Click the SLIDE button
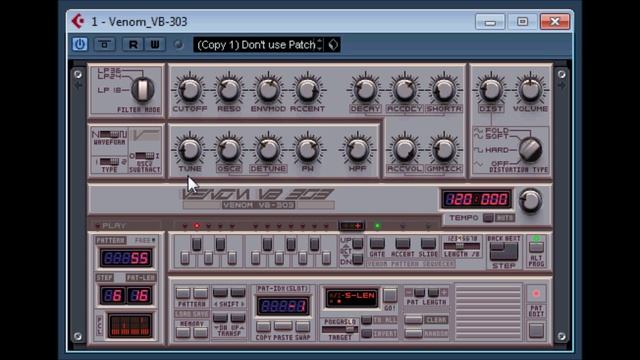The image size is (640, 360). coord(428,244)
